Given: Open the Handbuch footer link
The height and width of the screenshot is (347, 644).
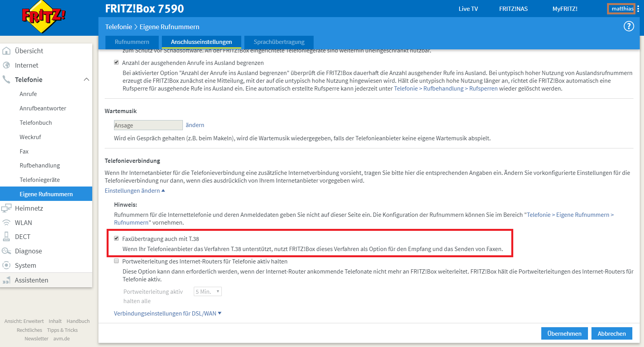Looking at the screenshot, I should pos(78,321).
